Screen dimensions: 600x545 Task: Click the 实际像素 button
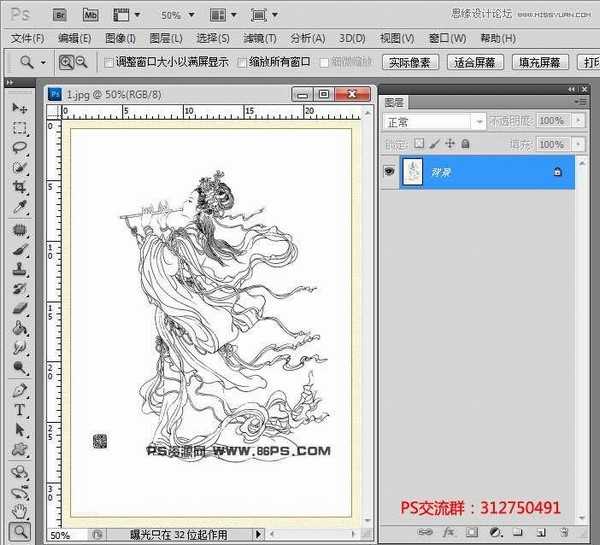410,62
